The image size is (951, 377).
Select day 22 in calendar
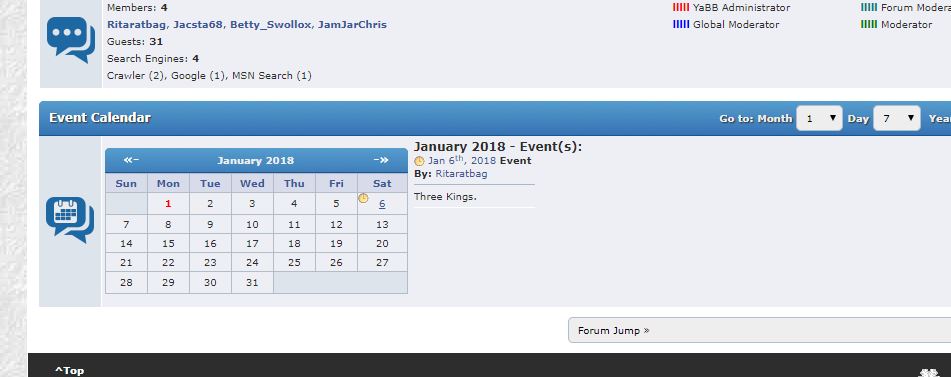tap(168, 263)
